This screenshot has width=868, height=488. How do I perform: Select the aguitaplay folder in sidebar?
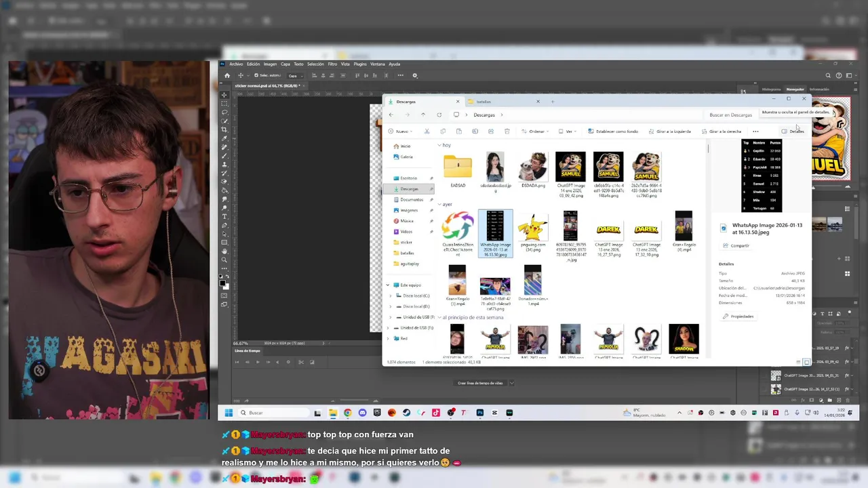tap(410, 264)
